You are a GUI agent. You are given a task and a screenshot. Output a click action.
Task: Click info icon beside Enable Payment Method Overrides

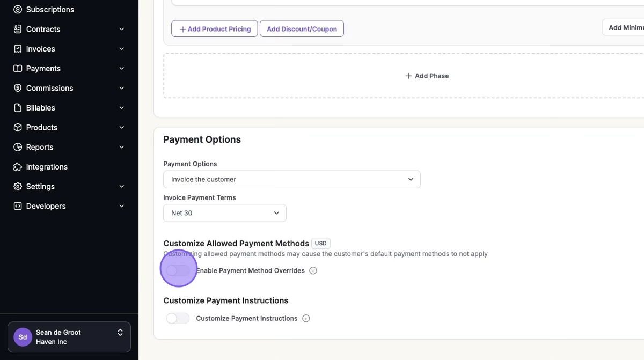point(313,271)
